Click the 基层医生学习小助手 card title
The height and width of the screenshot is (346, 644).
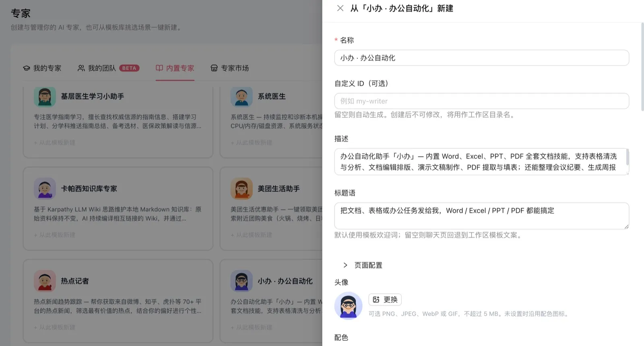coord(93,97)
